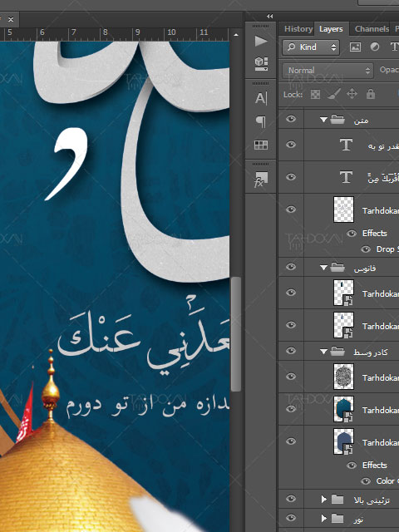The height and width of the screenshot is (532, 399).
Task: Click the folder icon of the نور group
Action: 337,518
